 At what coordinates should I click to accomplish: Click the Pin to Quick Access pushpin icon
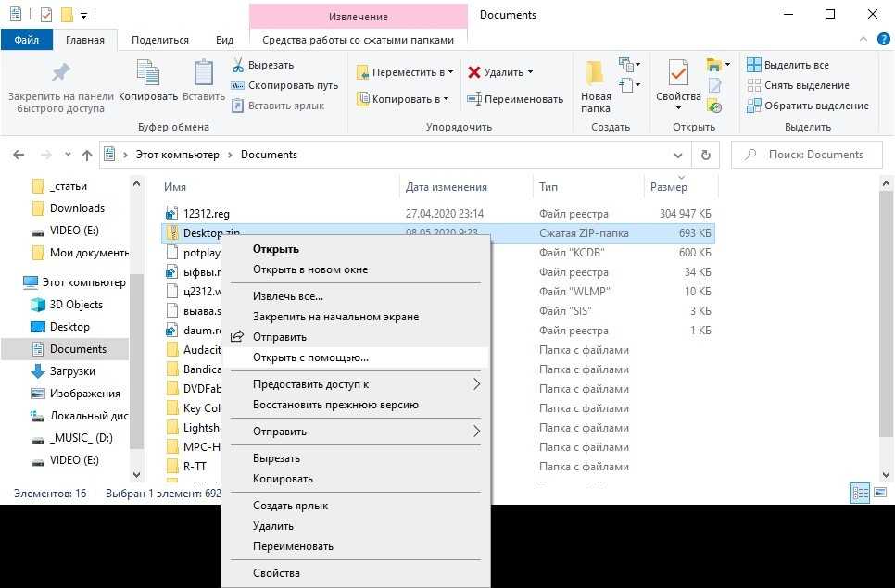click(60, 72)
